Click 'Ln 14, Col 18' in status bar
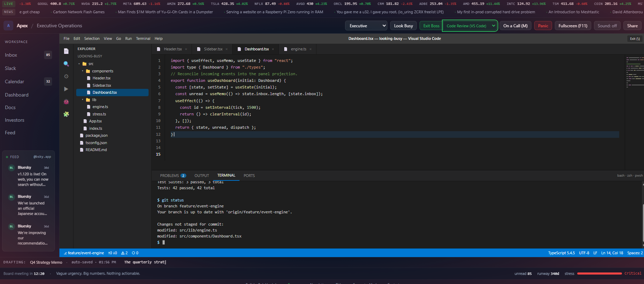 [x=612, y=253]
